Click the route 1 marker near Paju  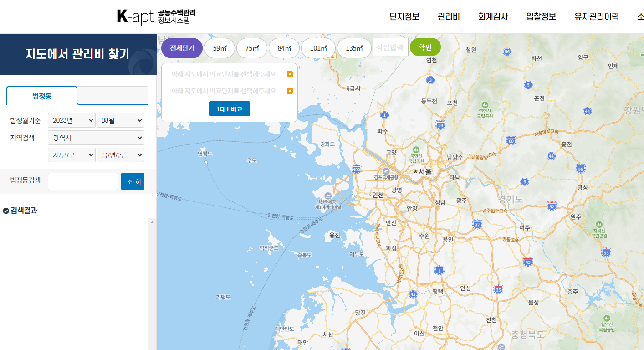pyautogui.click(x=385, y=115)
